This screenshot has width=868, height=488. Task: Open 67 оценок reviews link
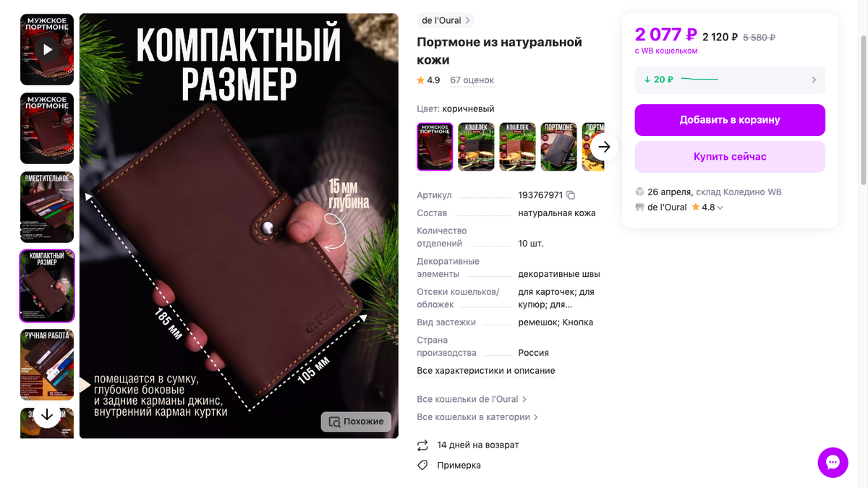point(472,80)
